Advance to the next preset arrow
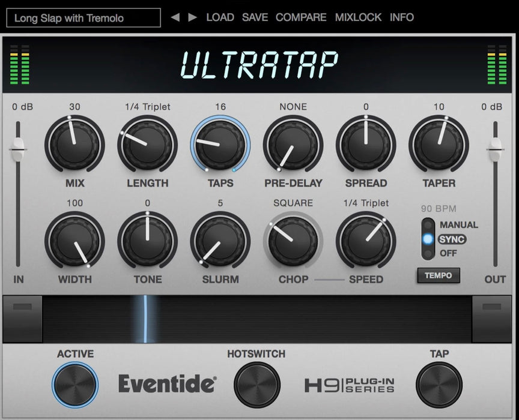This screenshot has height=420, width=519. coord(192,17)
